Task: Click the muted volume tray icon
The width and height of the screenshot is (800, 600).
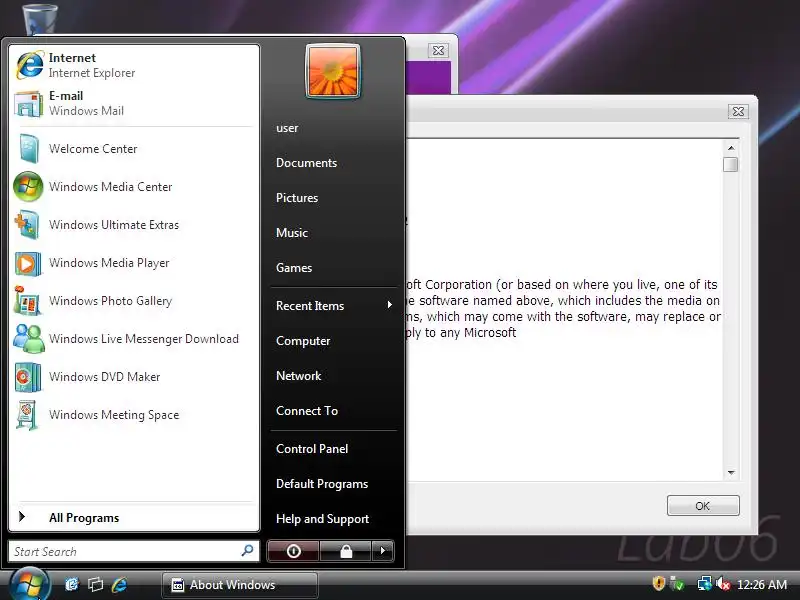Action: (x=723, y=583)
